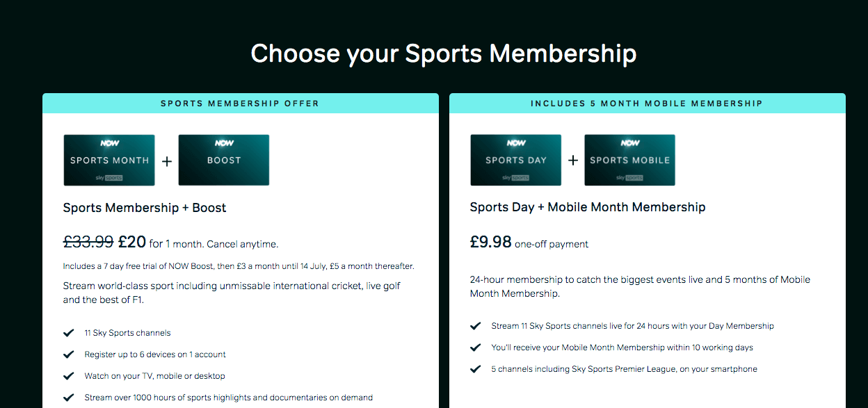
Task: Click the 'Sports Day + Mobile Month Membership' heading
Action: (x=588, y=207)
